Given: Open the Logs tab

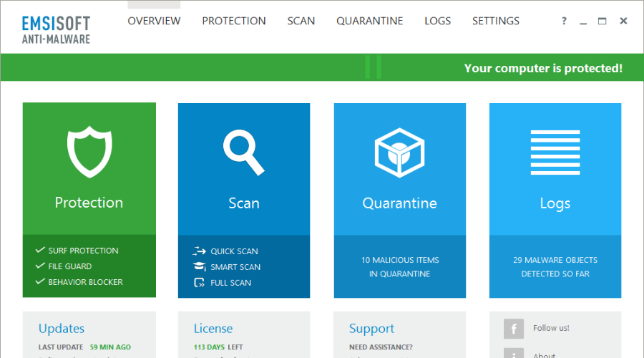Looking at the screenshot, I should tap(437, 21).
